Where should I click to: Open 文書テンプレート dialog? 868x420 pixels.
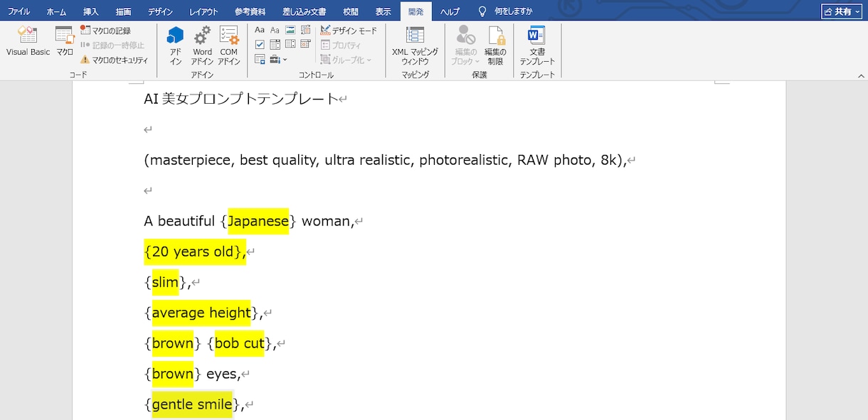[x=537, y=45]
